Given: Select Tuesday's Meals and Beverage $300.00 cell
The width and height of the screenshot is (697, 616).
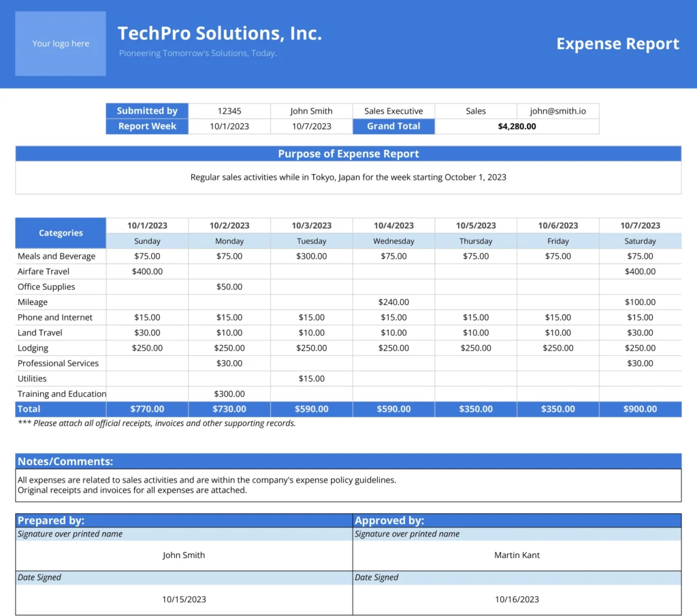Looking at the screenshot, I should (312, 257).
